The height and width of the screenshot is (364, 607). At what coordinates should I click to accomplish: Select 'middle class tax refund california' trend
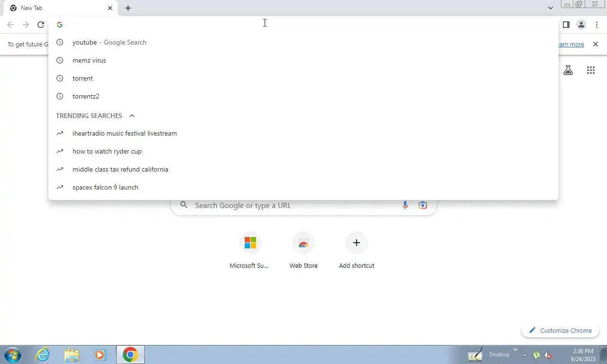click(x=303, y=169)
